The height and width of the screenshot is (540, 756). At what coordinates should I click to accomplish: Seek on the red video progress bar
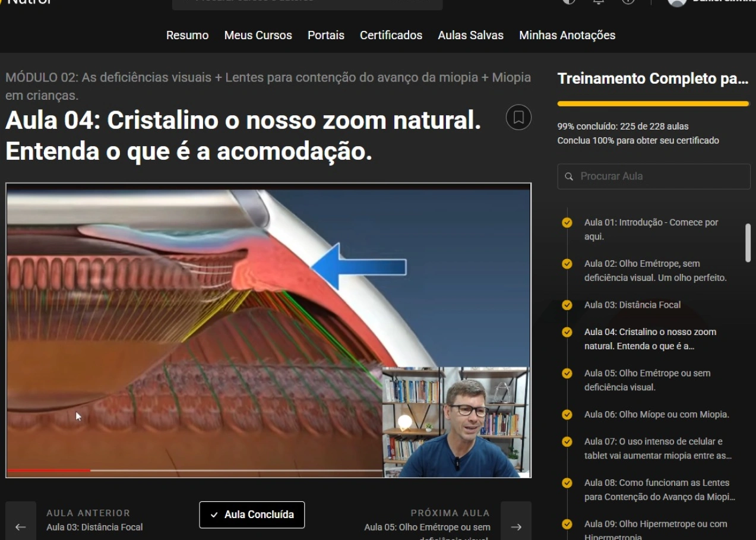[x=48, y=470]
